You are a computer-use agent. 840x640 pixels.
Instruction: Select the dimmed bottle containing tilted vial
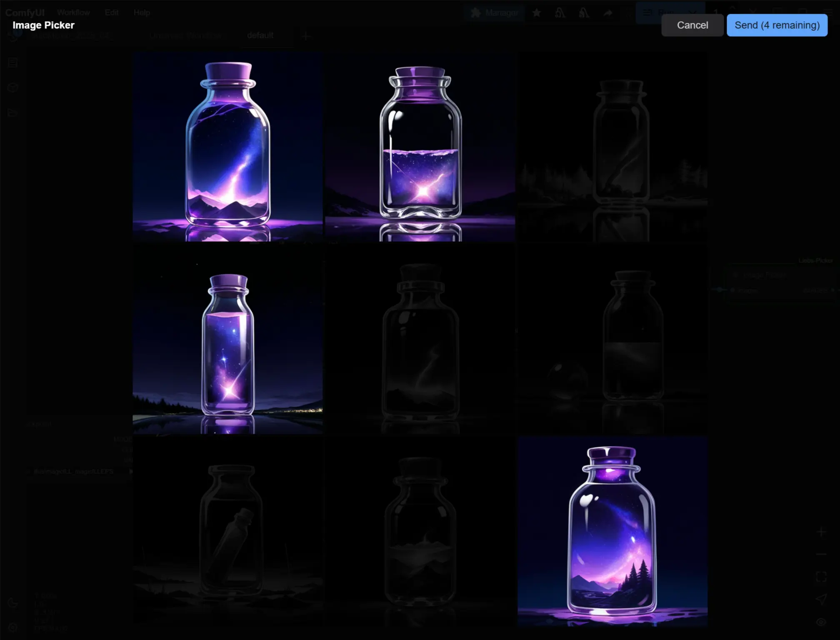coord(227,530)
